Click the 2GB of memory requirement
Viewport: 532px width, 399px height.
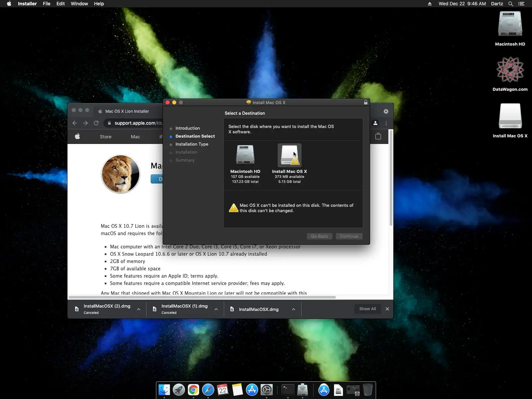click(x=128, y=261)
